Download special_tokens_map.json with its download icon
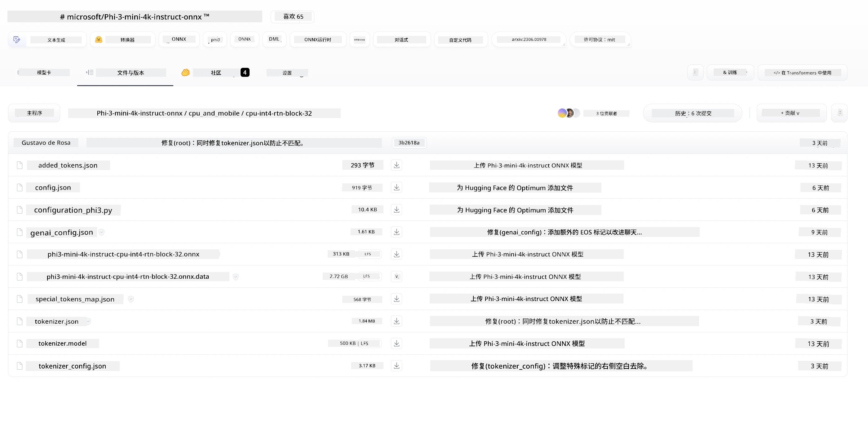 [x=396, y=299]
